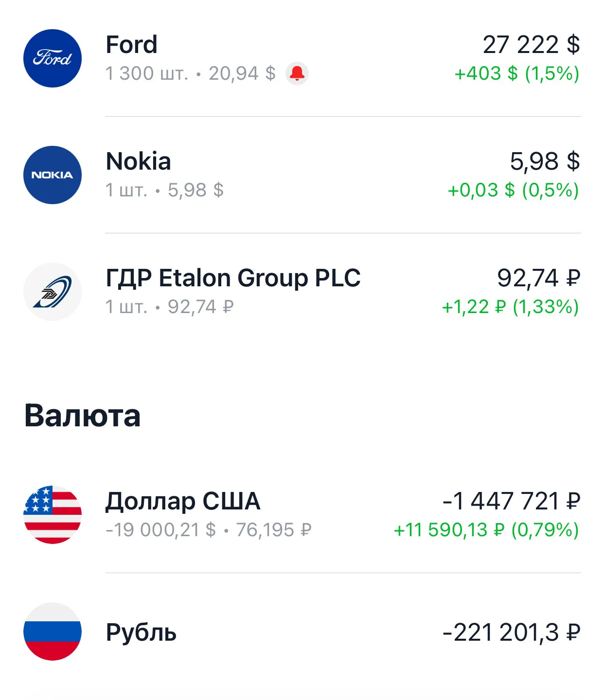Open Доллар США currency details
Image resolution: width=604 pixels, height=700 pixels.
302,515
